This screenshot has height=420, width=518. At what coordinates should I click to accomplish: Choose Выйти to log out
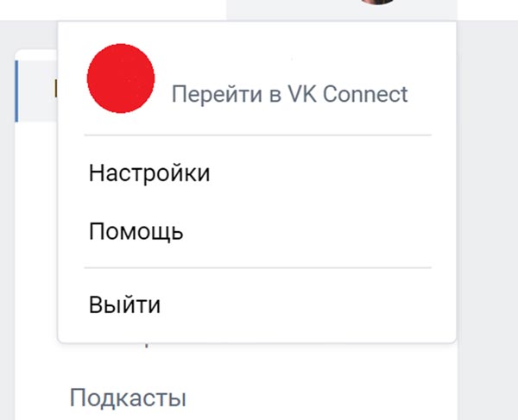click(x=124, y=304)
